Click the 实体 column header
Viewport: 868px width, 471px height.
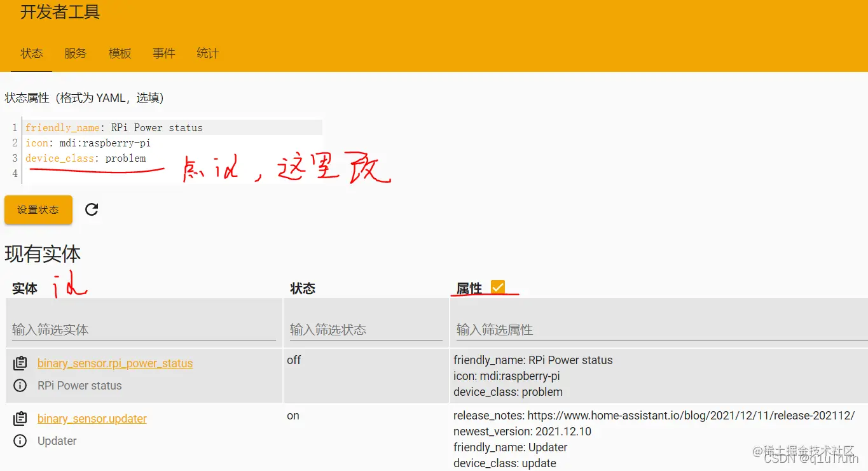tap(25, 289)
